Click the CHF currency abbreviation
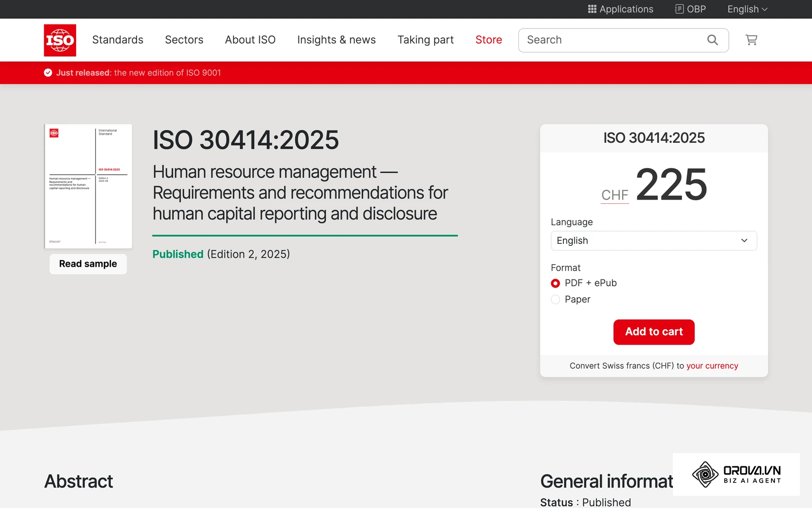 click(x=615, y=196)
